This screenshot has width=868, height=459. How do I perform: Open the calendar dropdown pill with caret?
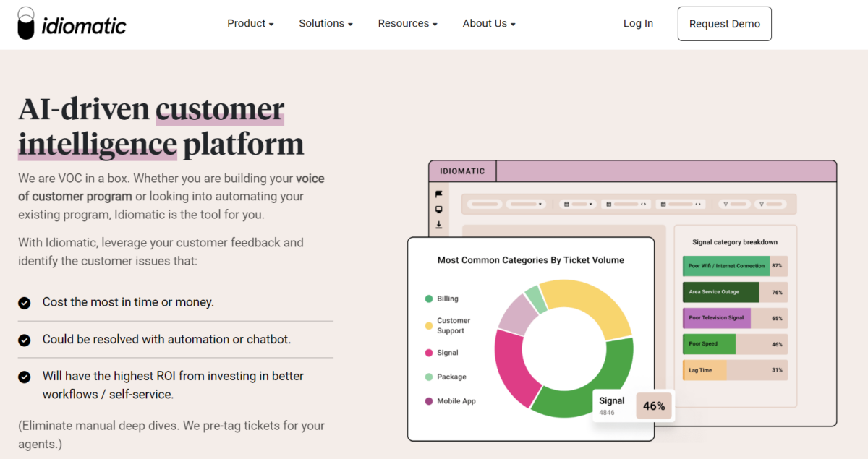[x=578, y=205]
